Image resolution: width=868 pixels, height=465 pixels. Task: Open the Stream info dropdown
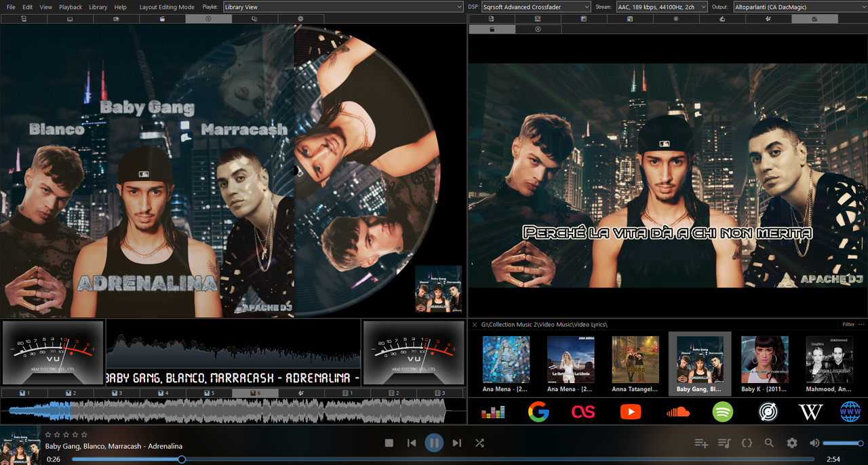[661, 7]
